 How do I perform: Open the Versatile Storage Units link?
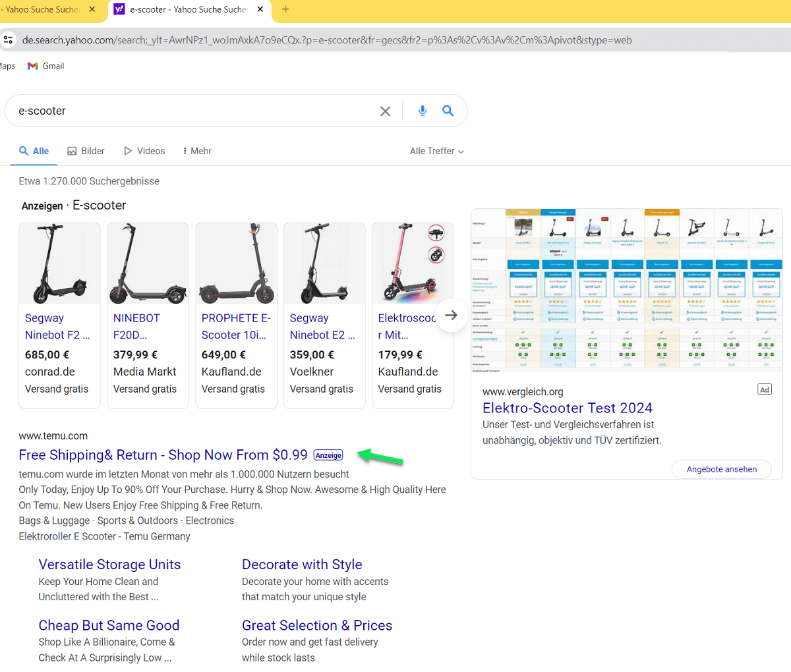(109, 565)
